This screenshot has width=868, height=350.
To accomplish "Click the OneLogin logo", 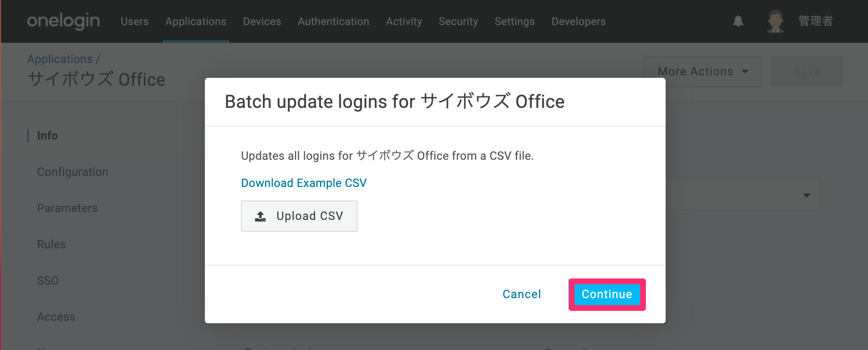I will coord(63,21).
